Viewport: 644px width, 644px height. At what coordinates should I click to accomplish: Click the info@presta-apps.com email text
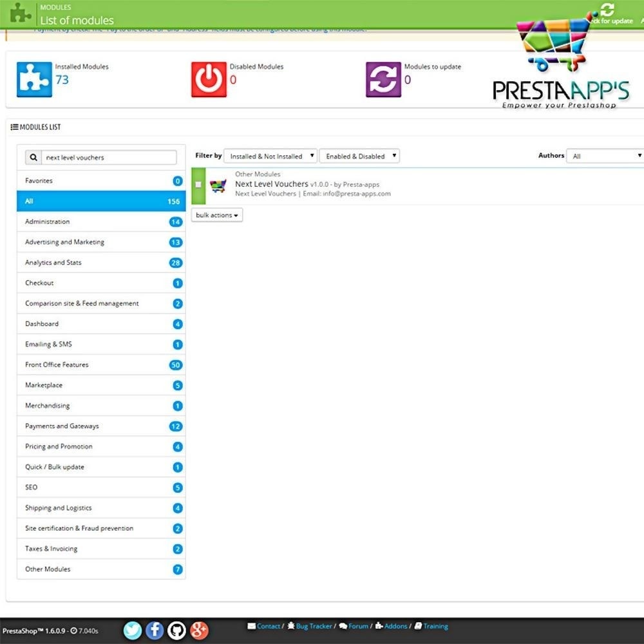[x=357, y=193]
